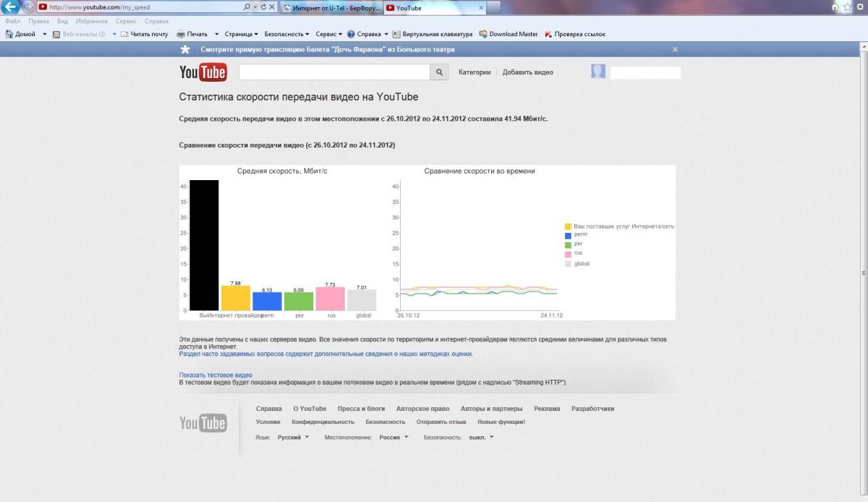Click the YouTube logo in page header
Viewport: 868px width, 502px height.
tap(203, 72)
